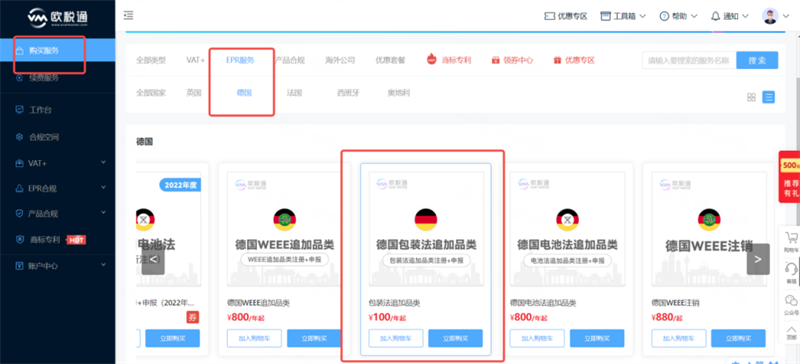
Task: Filter by 英国
Action: coord(194,93)
